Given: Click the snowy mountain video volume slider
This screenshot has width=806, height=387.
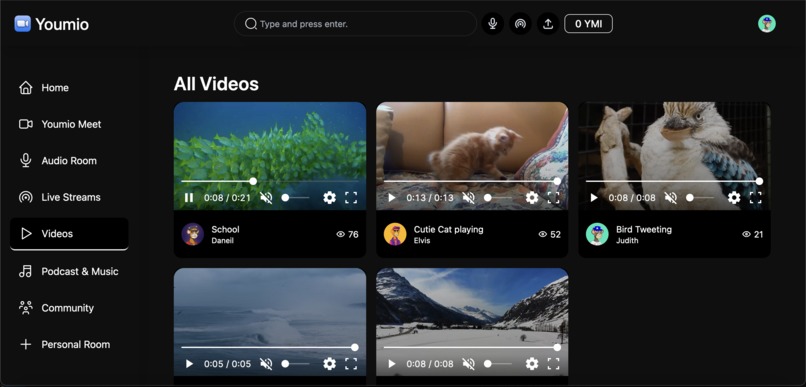Looking at the screenshot, I should coord(499,364).
